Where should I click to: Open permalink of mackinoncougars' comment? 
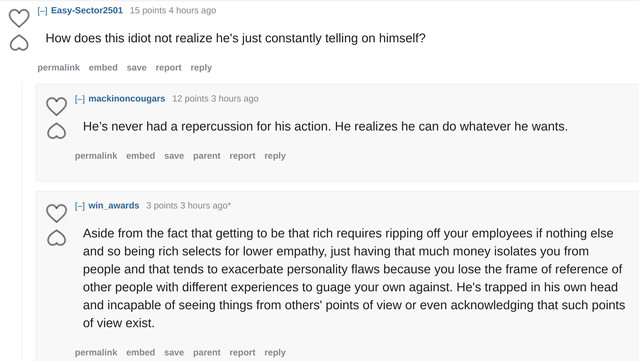pyautogui.click(x=96, y=156)
